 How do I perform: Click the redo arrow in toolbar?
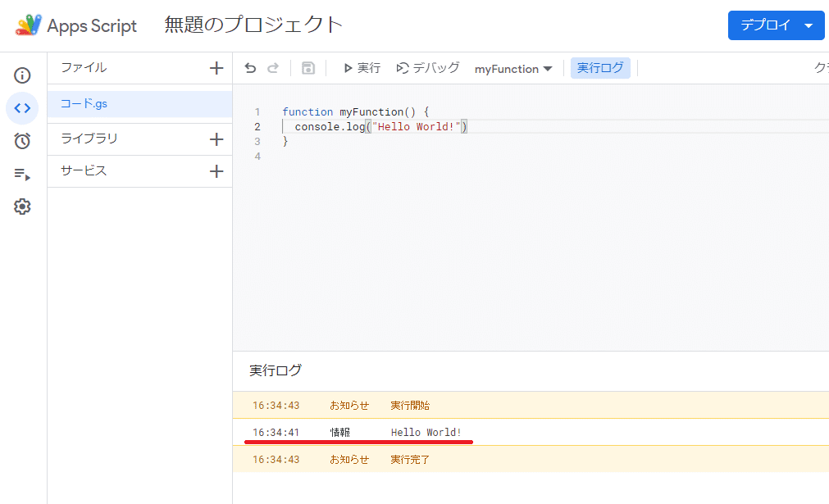[273, 68]
